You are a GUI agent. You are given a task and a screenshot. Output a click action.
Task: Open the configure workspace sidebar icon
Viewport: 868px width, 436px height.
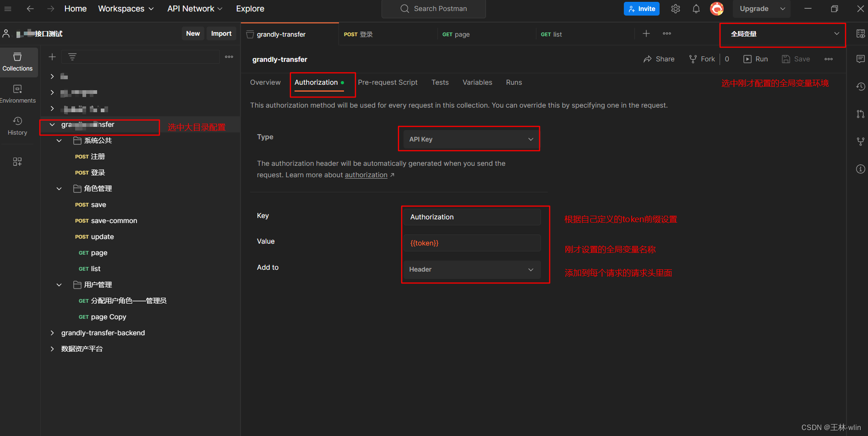17,162
